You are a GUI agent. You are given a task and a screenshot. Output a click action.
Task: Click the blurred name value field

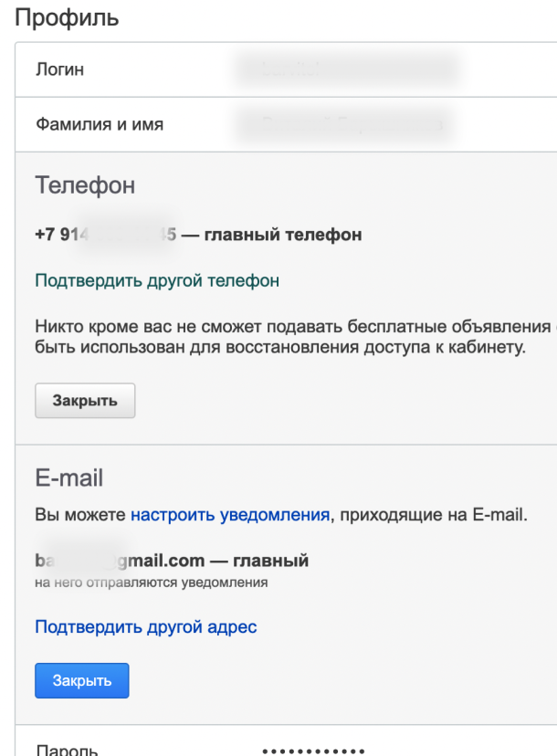344,124
